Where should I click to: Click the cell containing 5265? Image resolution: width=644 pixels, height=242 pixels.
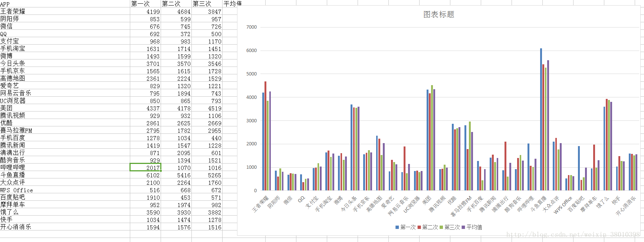(207, 175)
